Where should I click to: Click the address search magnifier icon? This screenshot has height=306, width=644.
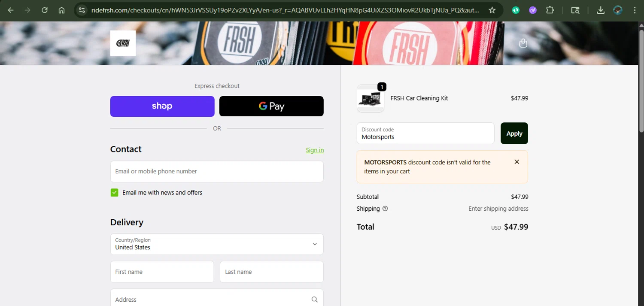click(315, 300)
